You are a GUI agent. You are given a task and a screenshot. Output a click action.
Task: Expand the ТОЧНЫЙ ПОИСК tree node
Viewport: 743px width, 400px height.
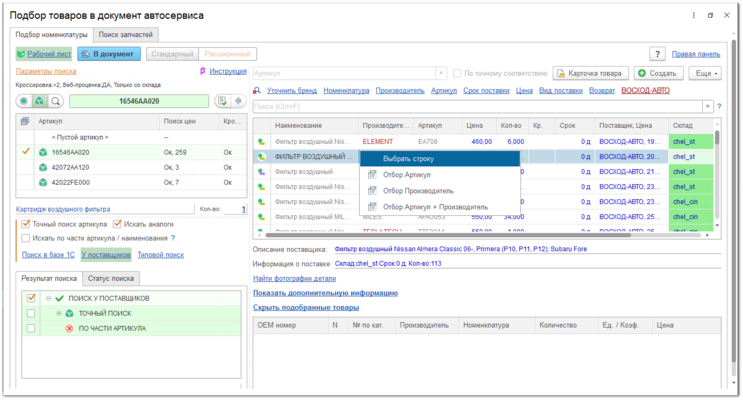pos(59,313)
